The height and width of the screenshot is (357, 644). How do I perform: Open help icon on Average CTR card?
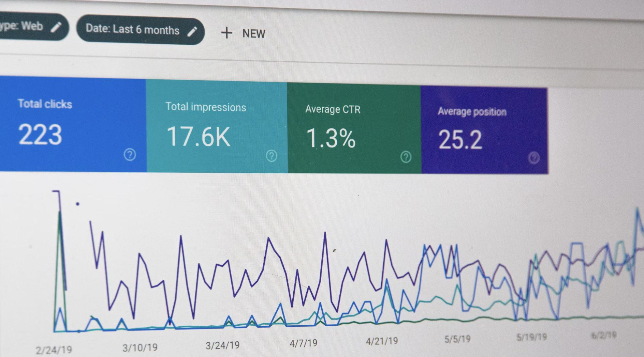406,157
